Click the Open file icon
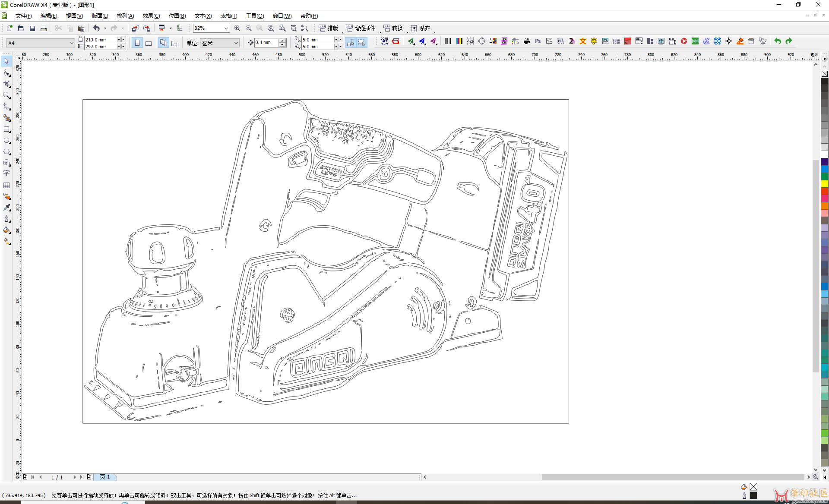829x504 pixels. (21, 28)
